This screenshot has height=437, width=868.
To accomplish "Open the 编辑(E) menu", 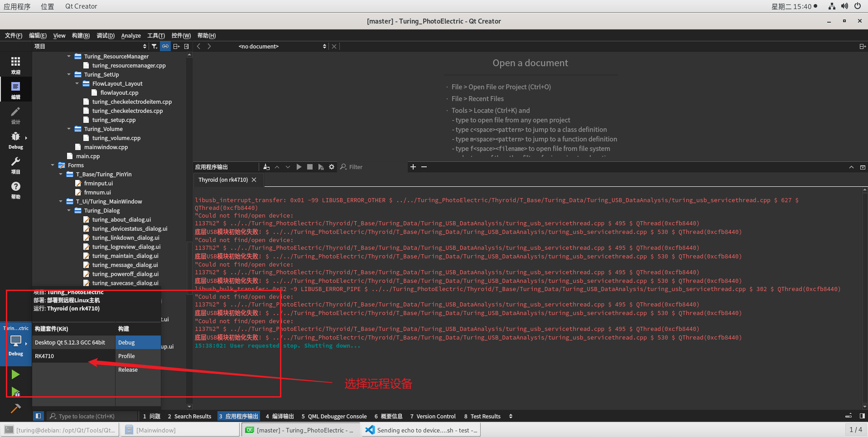I will (x=38, y=35).
